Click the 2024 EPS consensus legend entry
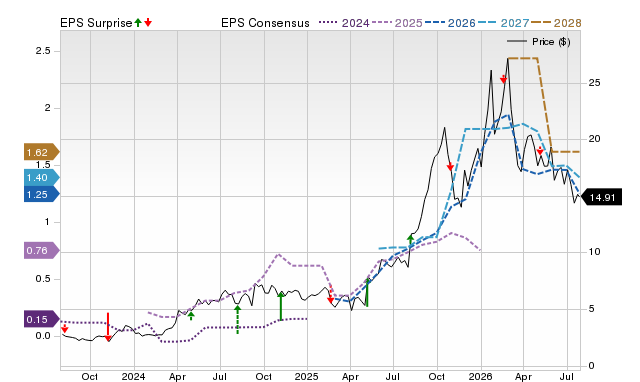This screenshot has width=640, height=382. [x=344, y=23]
